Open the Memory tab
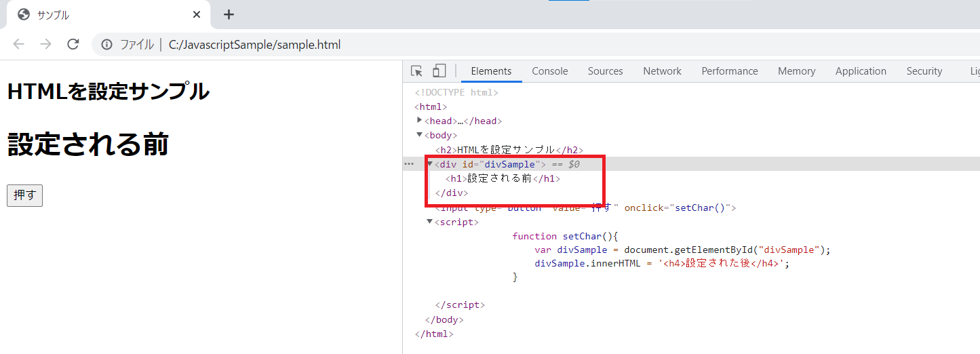980x354 pixels. tap(797, 71)
